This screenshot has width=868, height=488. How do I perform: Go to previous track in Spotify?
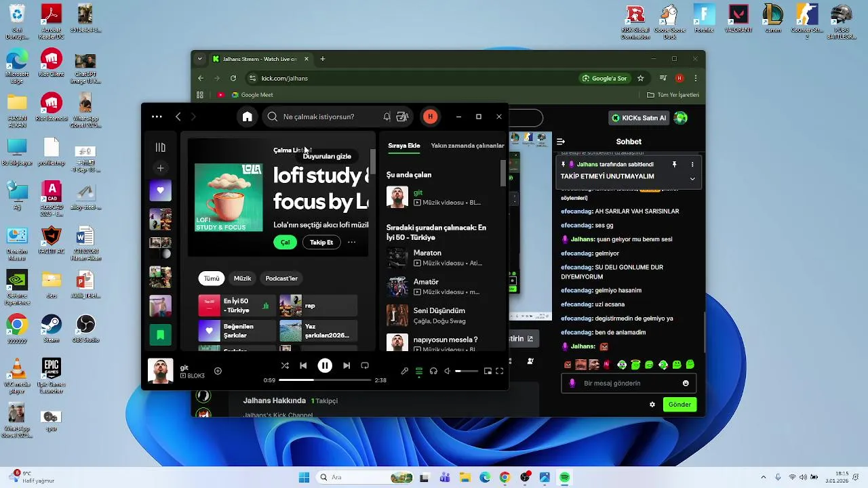coord(303,365)
